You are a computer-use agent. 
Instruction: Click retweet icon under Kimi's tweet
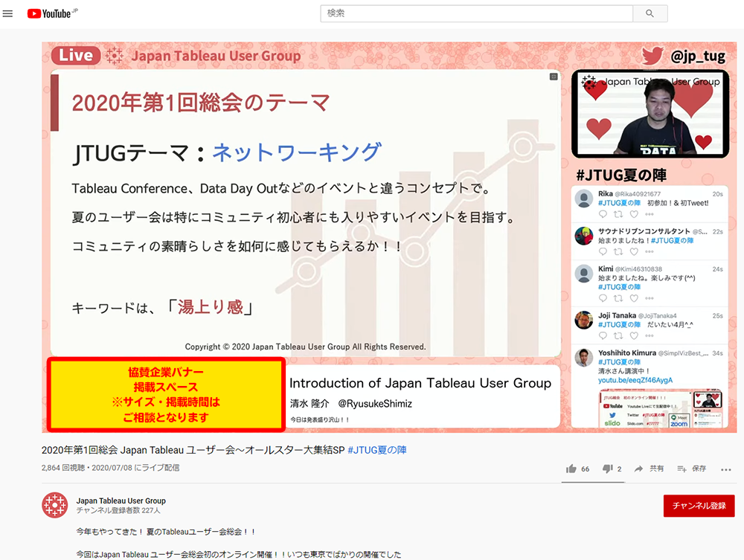point(618,298)
